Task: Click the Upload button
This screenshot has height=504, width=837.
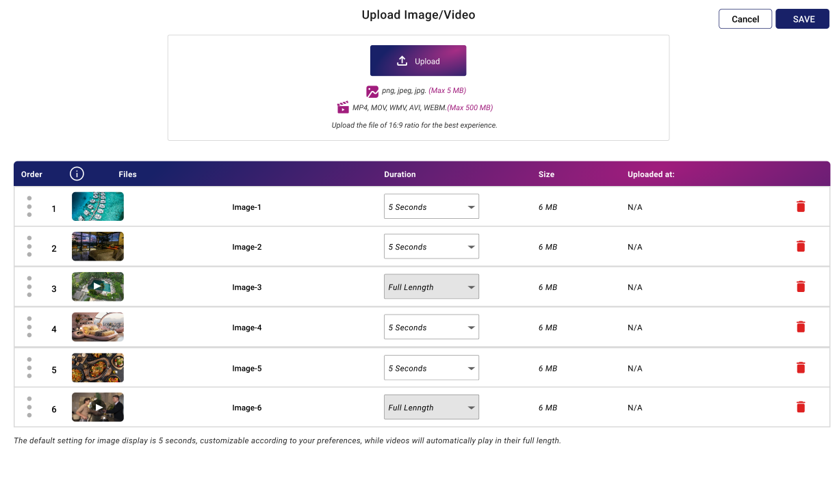Action: coord(418,61)
